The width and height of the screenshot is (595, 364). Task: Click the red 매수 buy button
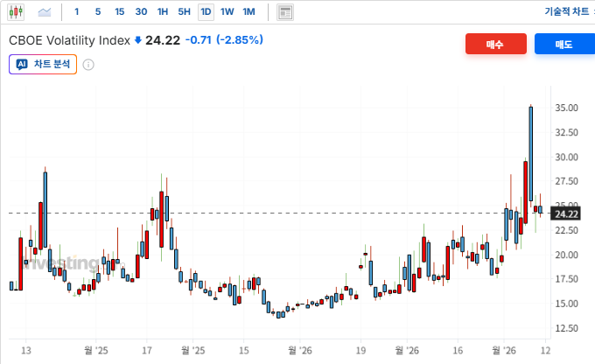coord(495,44)
